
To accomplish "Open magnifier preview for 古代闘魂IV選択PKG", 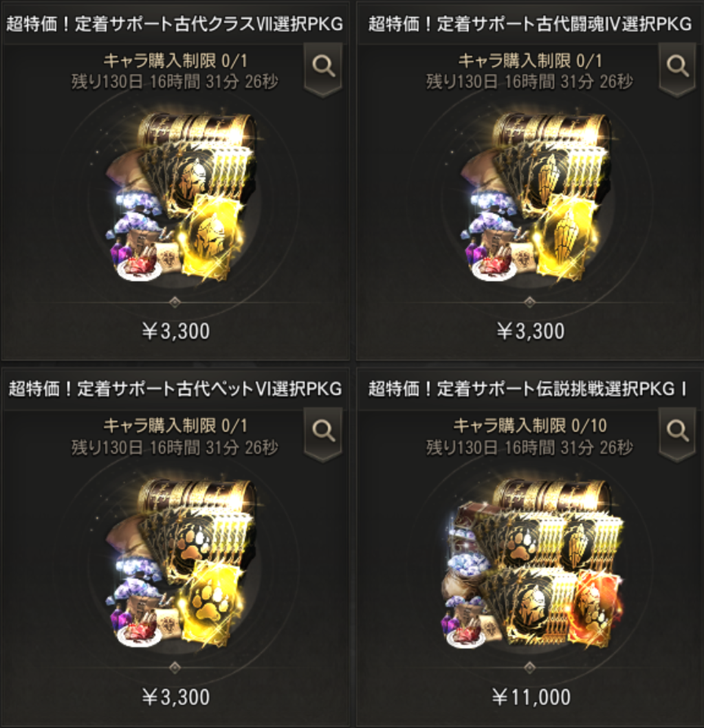I will click(677, 68).
